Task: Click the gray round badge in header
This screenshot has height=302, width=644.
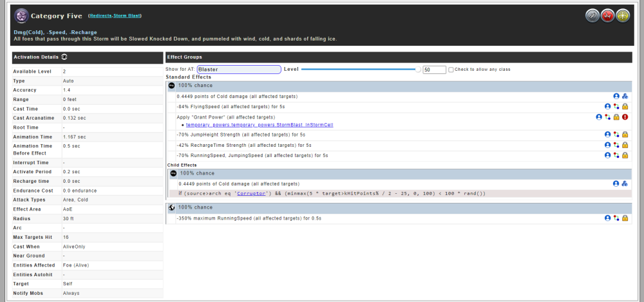Action: tap(592, 16)
